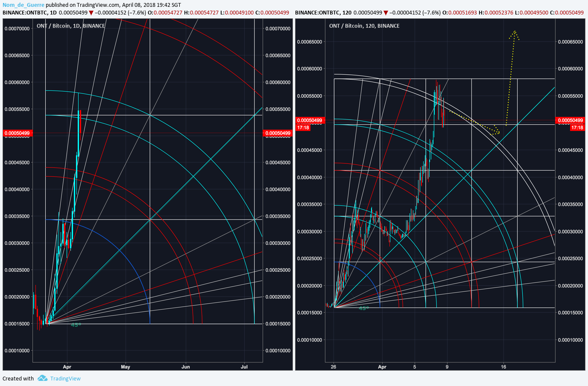Screen dimensions: 588x386
Task: Click 0.00010000 on left chart's left price axis
Action: pos(17,351)
